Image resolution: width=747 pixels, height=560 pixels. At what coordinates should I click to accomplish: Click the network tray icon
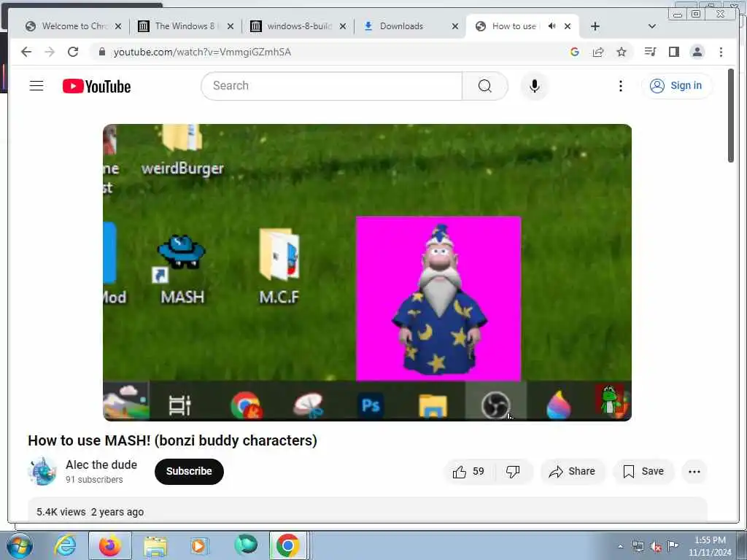638,547
